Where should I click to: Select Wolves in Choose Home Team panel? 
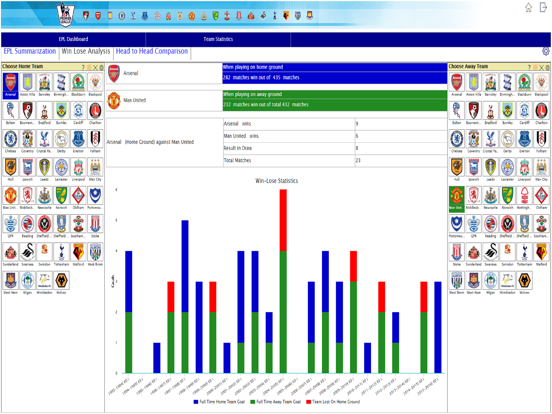61,282
